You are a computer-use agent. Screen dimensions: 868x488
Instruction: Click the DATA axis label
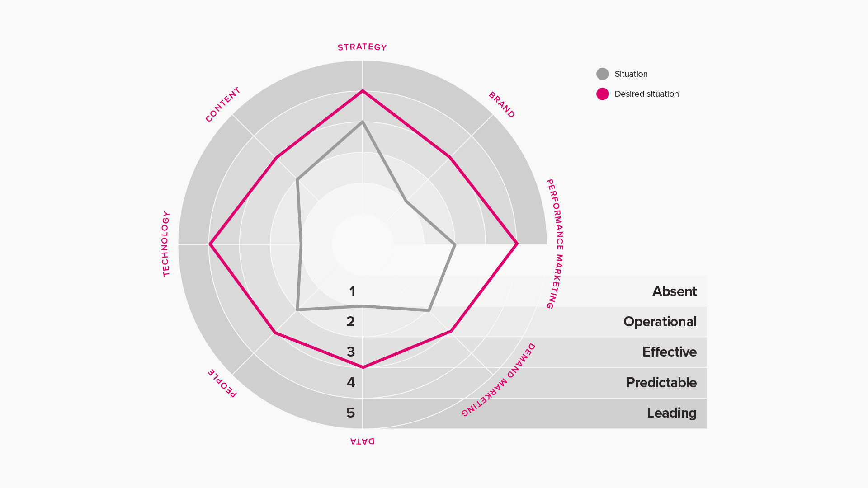pyautogui.click(x=362, y=441)
